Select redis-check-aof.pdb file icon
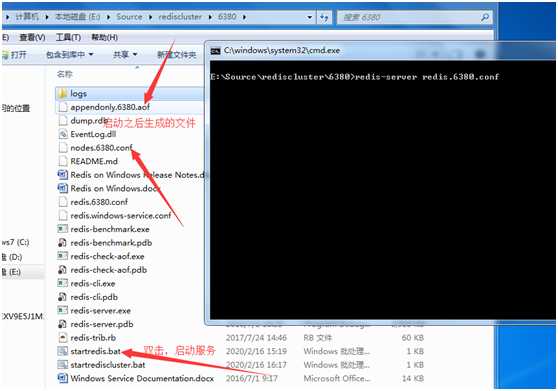The image size is (558, 391). pyautogui.click(x=63, y=270)
